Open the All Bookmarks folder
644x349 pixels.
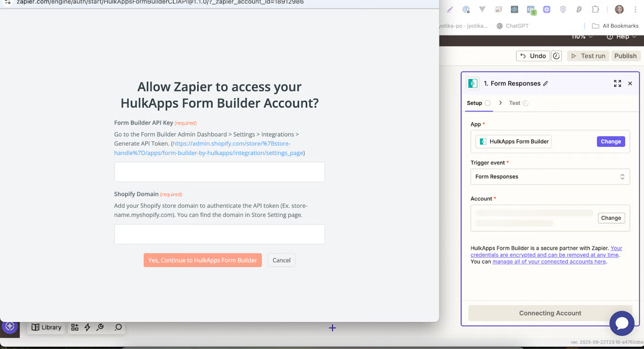[x=615, y=26]
